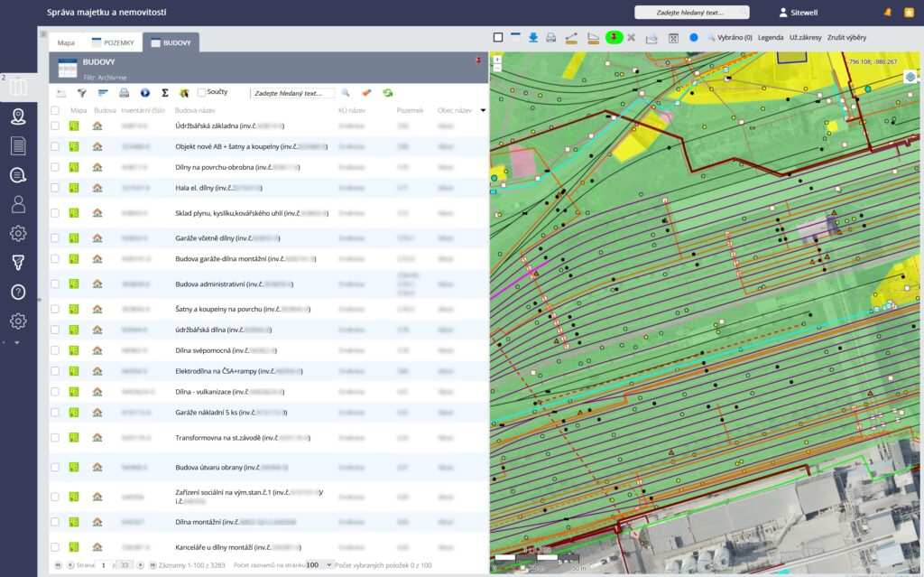The height and width of the screenshot is (577, 924).
Task: Show Údržbářská základna on map
Action: click(x=74, y=126)
